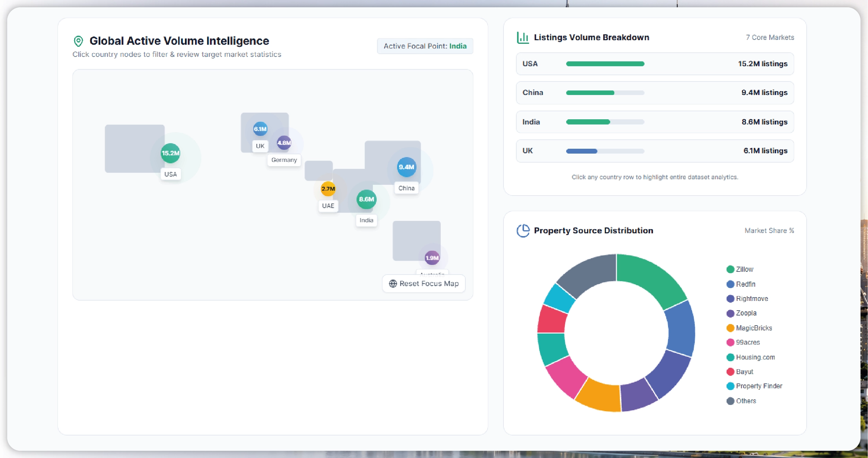Highlight the India 8.6M listings row
Viewport: 868px width, 458px height.
(655, 122)
